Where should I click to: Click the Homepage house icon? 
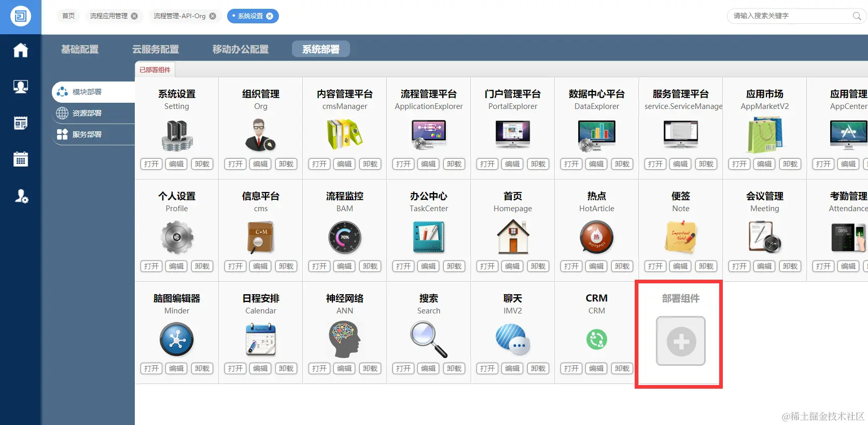click(x=513, y=237)
